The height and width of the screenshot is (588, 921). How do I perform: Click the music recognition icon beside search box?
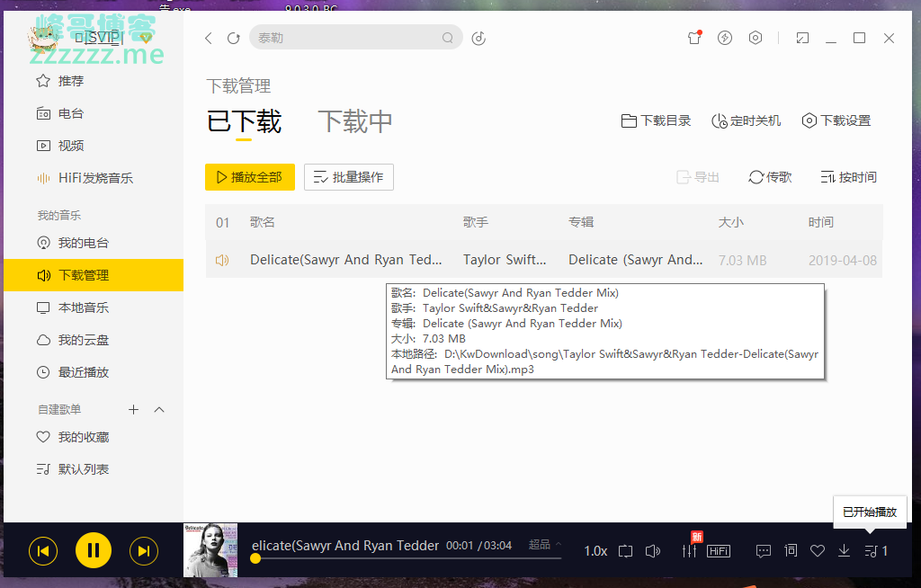(478, 38)
